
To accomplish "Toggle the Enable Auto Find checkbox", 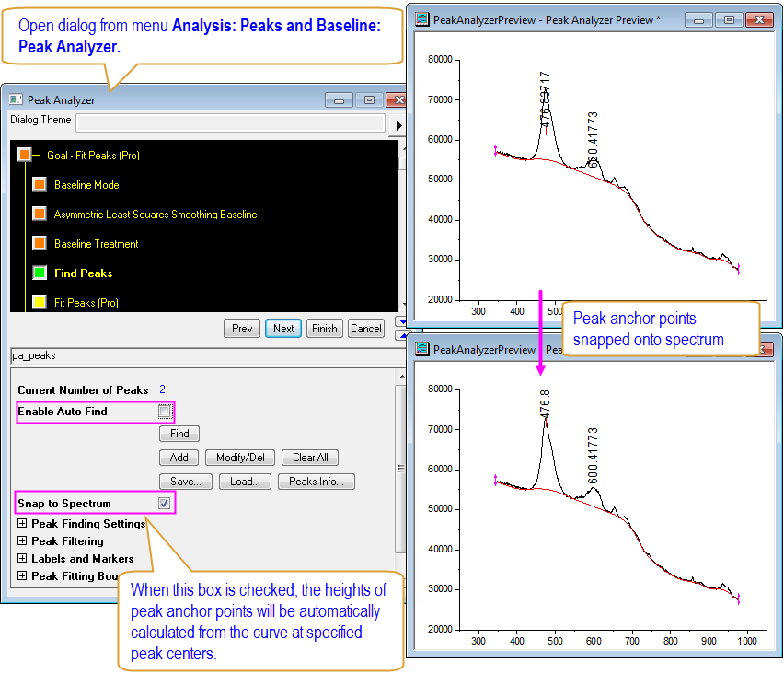I will tap(165, 412).
